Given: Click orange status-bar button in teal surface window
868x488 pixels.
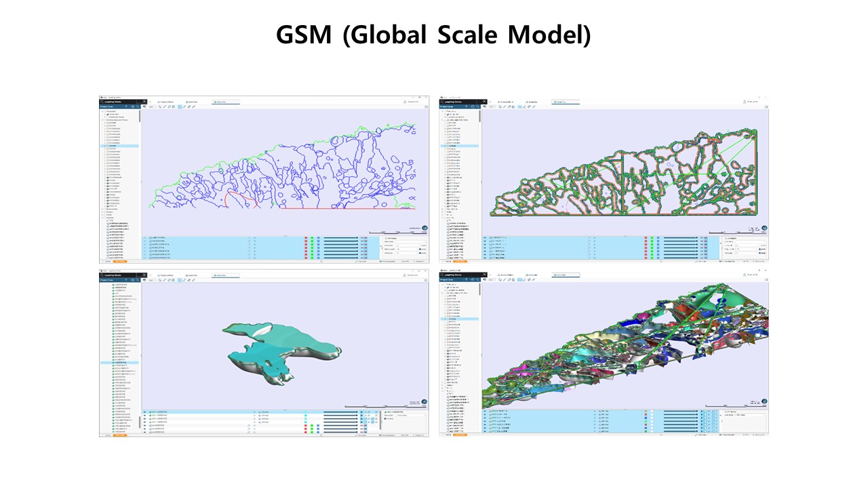Looking at the screenshot, I should click(x=120, y=435).
